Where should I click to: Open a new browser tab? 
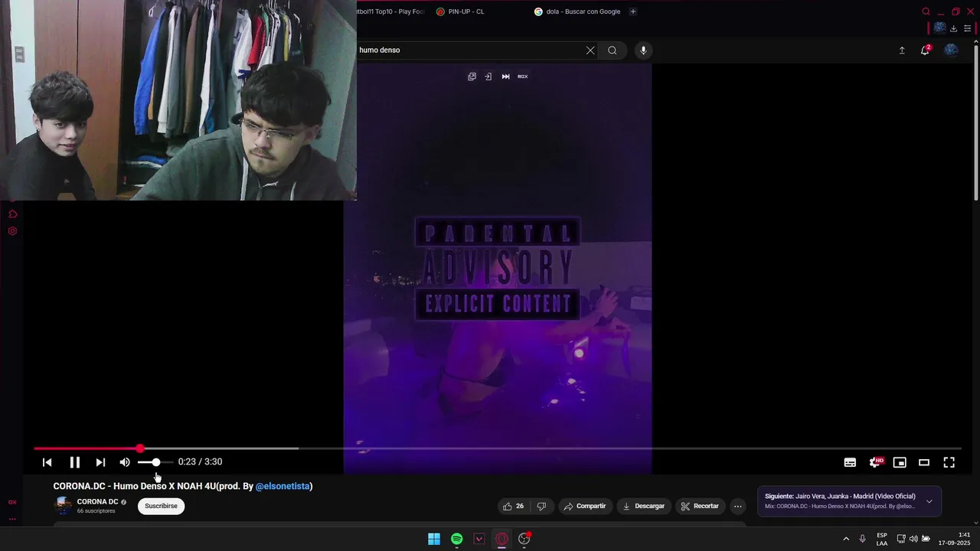click(633, 11)
